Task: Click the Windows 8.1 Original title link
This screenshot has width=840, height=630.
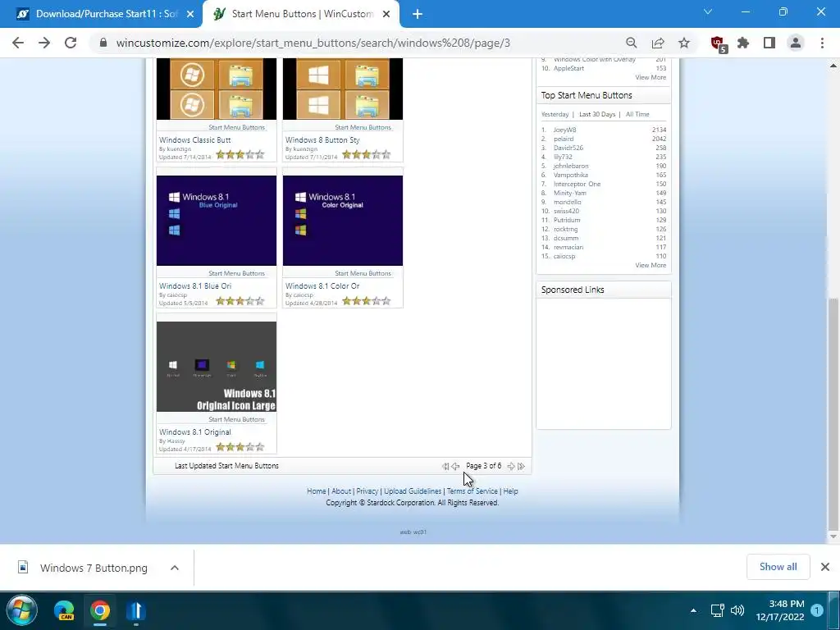Action: click(195, 431)
